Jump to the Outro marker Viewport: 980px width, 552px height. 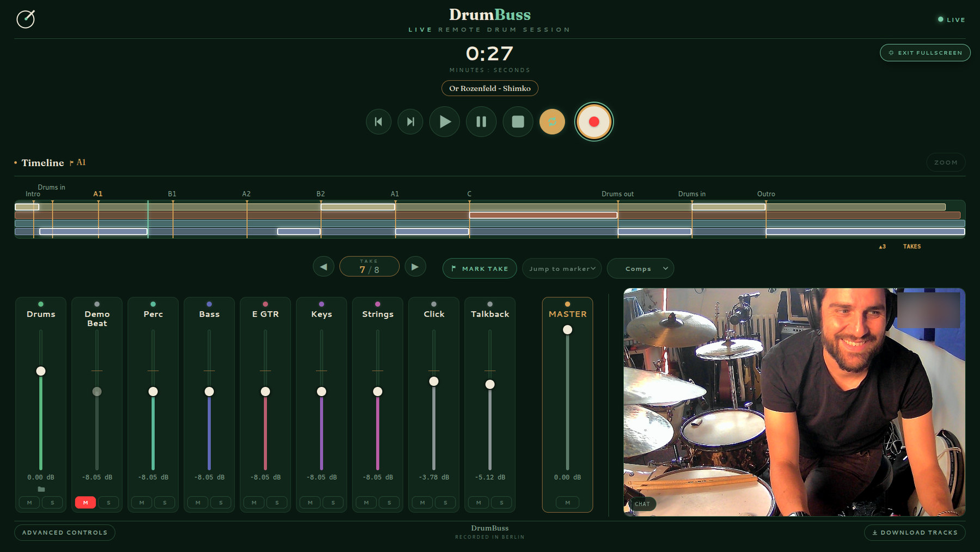tap(766, 194)
